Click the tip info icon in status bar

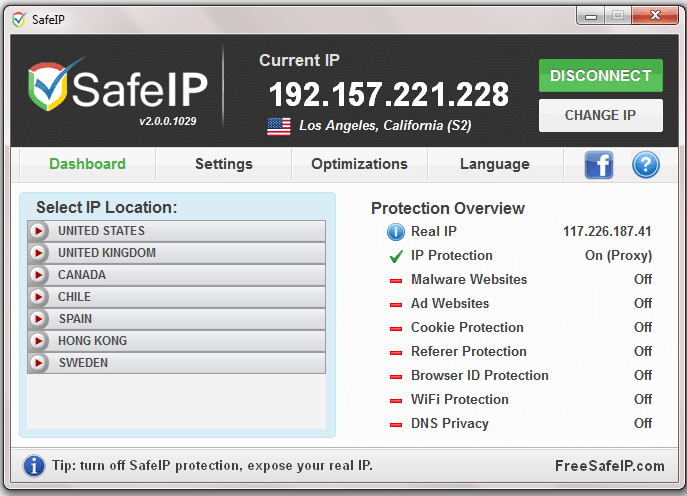34,466
